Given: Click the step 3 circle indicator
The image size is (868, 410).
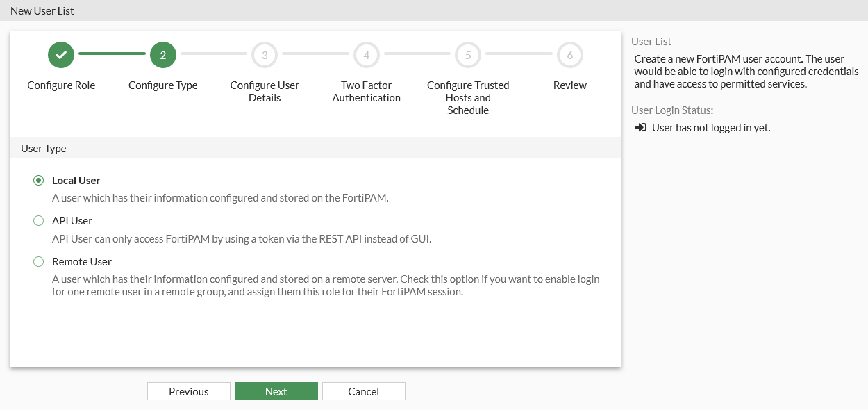Looking at the screenshot, I should 265,55.
